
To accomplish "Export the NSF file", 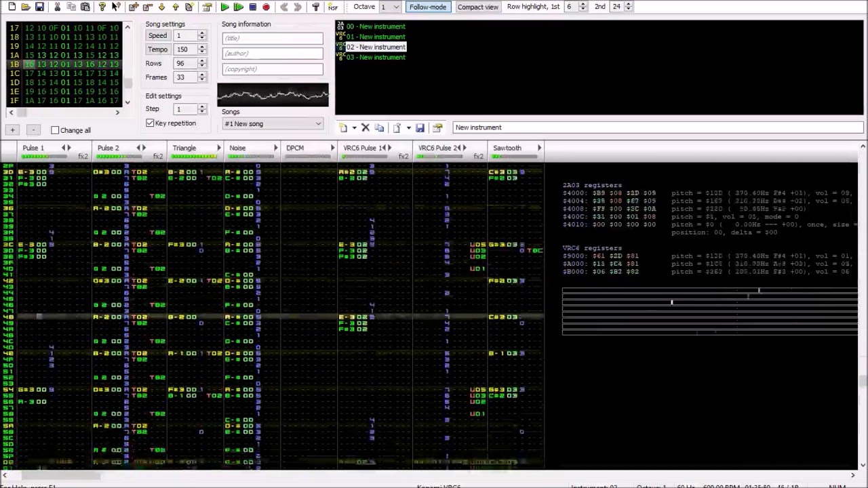I will [333, 7].
